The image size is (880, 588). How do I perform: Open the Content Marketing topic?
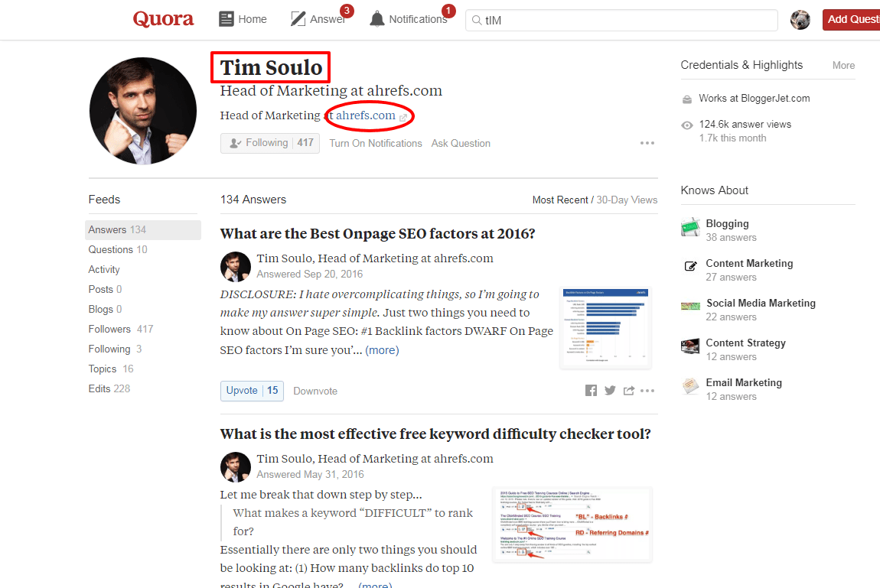[749, 264]
